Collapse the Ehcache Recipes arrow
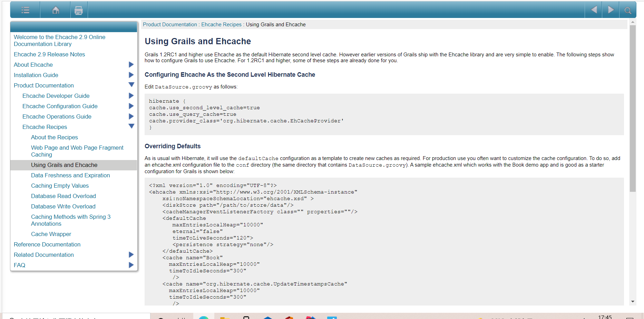The width and height of the screenshot is (644, 319). (131, 126)
